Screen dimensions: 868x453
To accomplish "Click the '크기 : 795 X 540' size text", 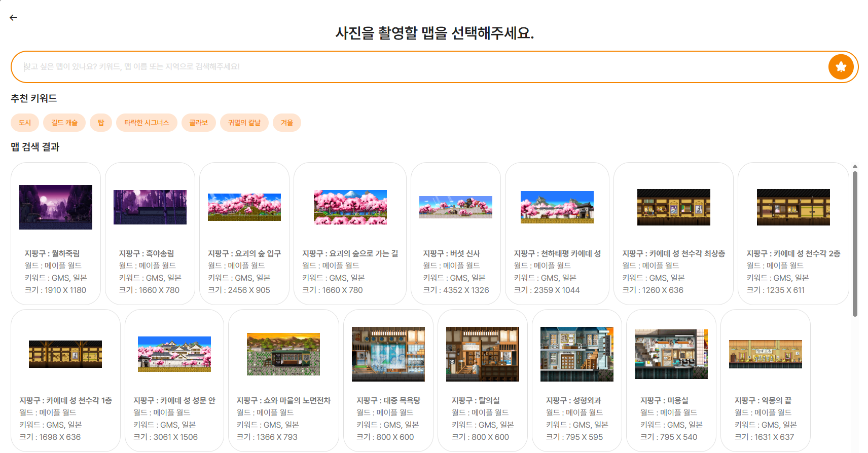I will (x=668, y=437).
